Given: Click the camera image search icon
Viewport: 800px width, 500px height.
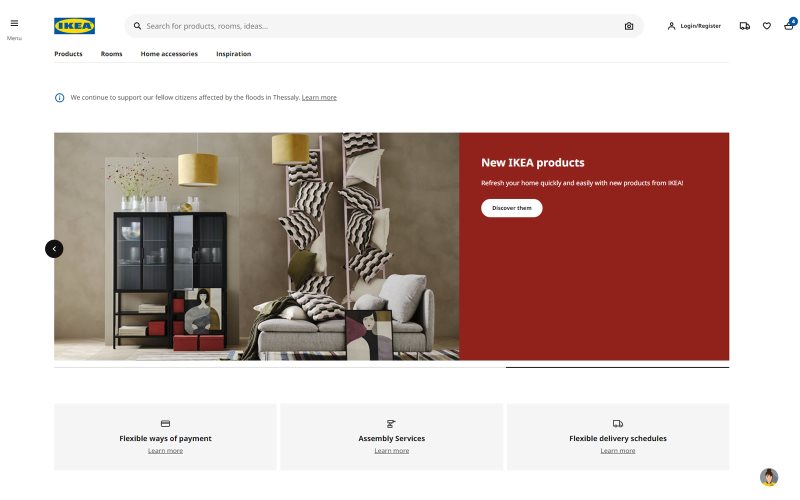Looking at the screenshot, I should click(629, 26).
